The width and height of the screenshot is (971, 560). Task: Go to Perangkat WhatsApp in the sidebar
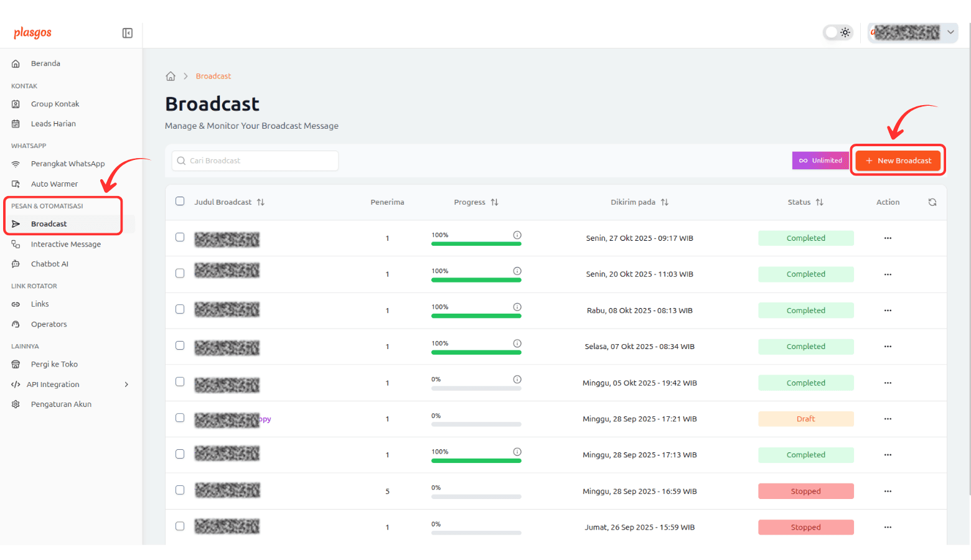point(67,164)
